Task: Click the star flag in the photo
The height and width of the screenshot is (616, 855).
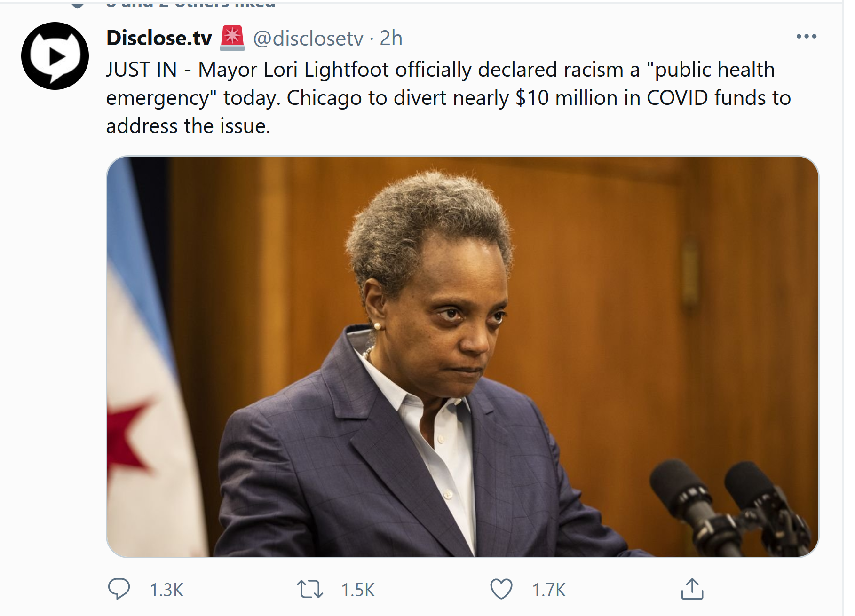Action: 146,357
